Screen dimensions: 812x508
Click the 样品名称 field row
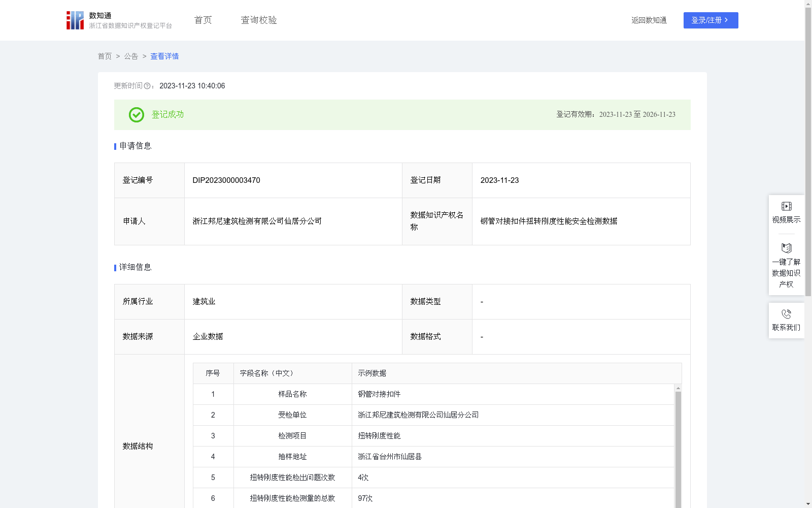pos(433,394)
